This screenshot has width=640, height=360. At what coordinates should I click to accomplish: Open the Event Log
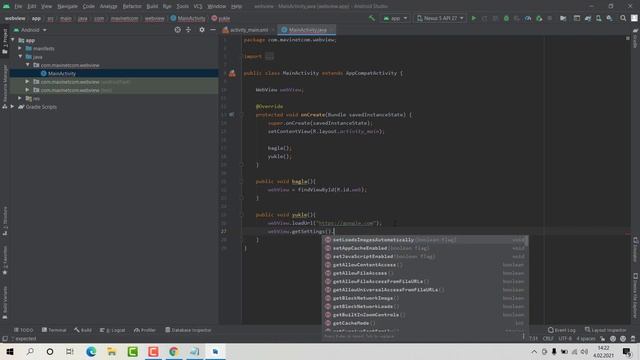[x=562, y=330]
